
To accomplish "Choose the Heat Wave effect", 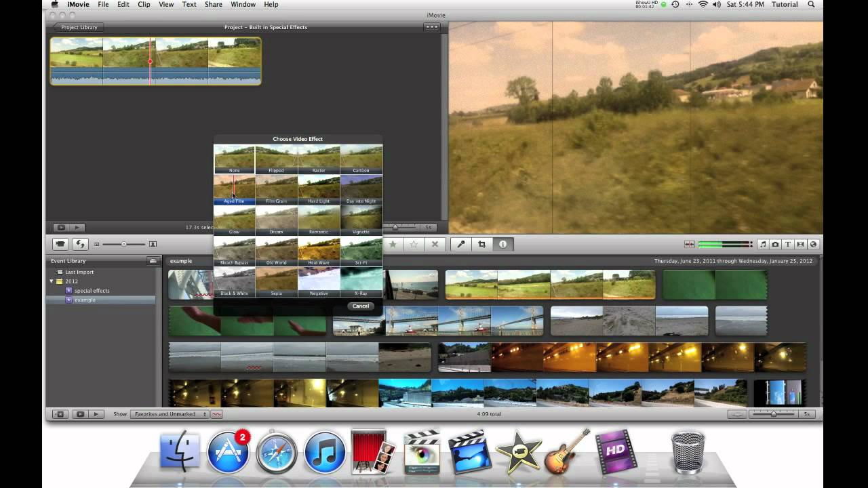I will pyautogui.click(x=319, y=251).
